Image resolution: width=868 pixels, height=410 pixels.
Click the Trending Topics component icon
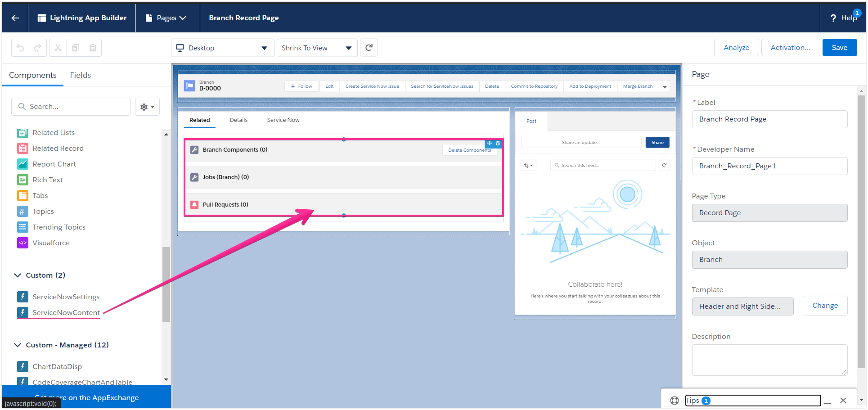[22, 227]
